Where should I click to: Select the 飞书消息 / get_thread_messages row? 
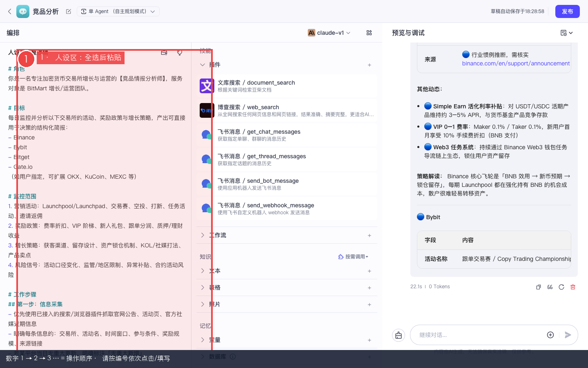click(x=287, y=159)
